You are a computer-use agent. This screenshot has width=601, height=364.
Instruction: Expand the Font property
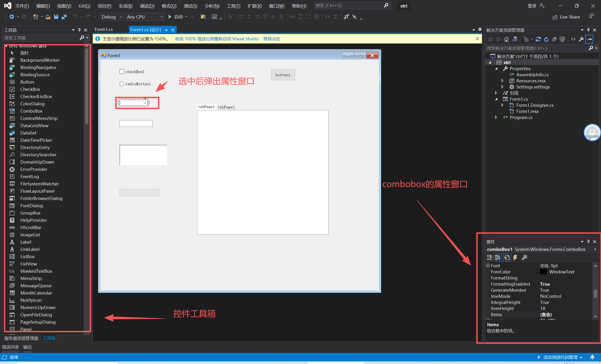coord(488,265)
